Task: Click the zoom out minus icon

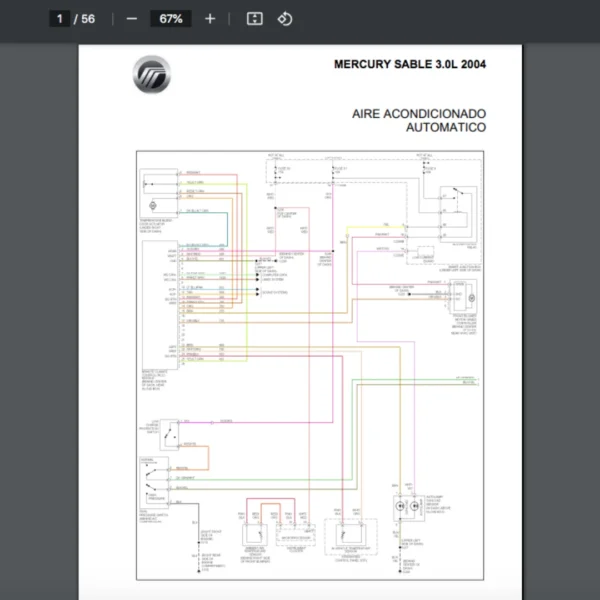Action: 132,19
